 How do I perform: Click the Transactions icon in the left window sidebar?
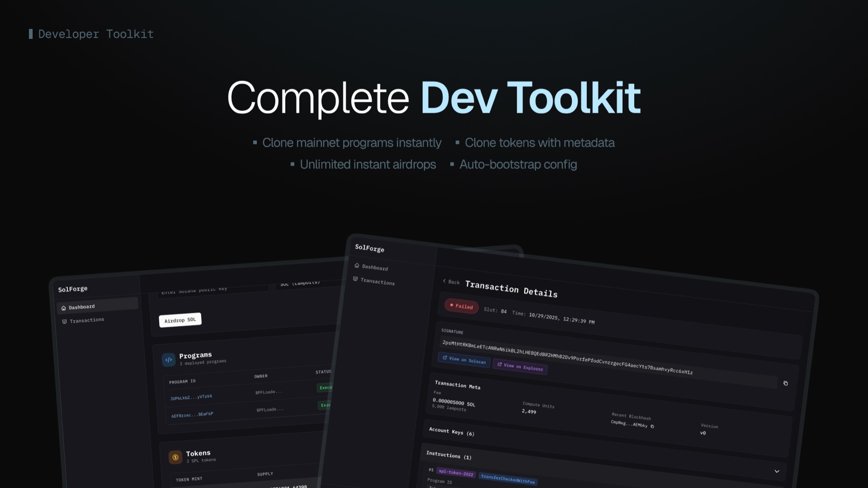[64, 322]
